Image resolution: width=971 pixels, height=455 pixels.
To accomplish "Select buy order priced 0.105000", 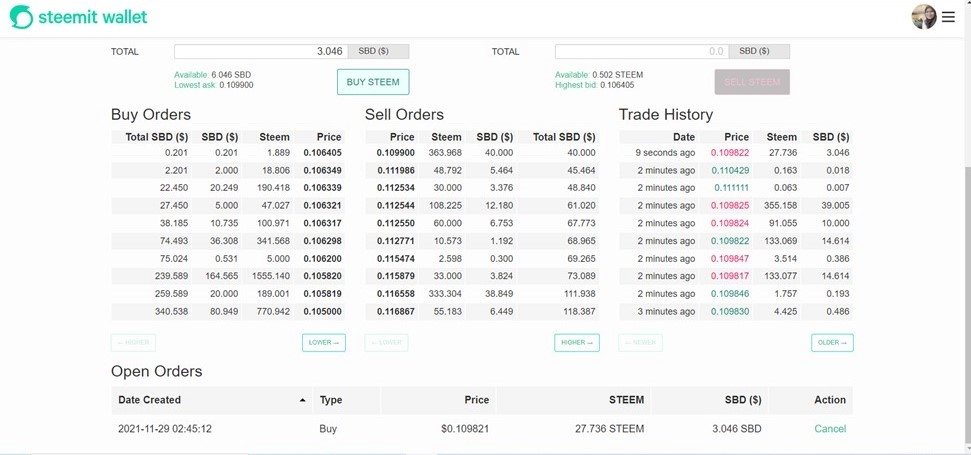I will 228,311.
